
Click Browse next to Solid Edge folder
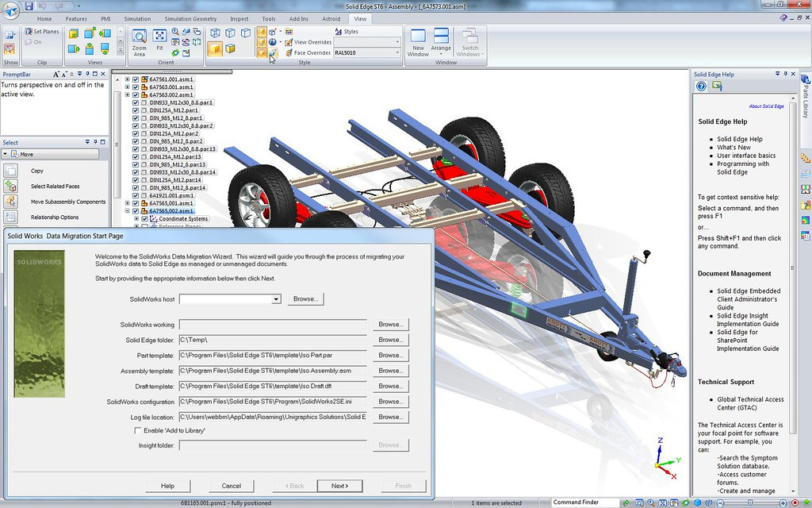[389, 340]
